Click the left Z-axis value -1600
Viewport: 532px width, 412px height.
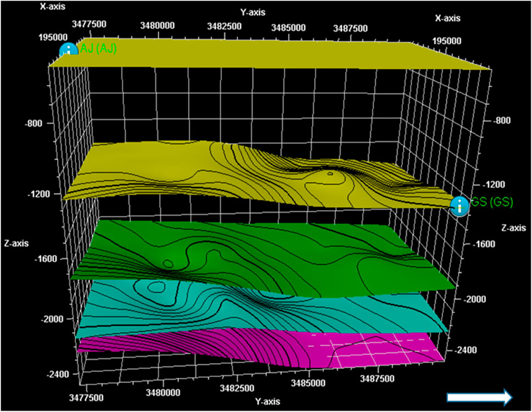46,259
